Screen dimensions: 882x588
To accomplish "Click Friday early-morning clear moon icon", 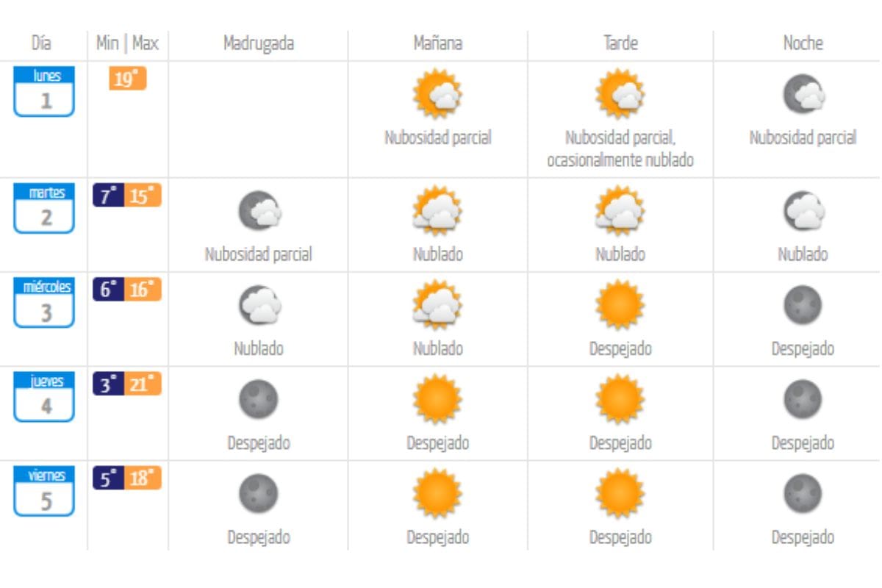I will pyautogui.click(x=259, y=493).
